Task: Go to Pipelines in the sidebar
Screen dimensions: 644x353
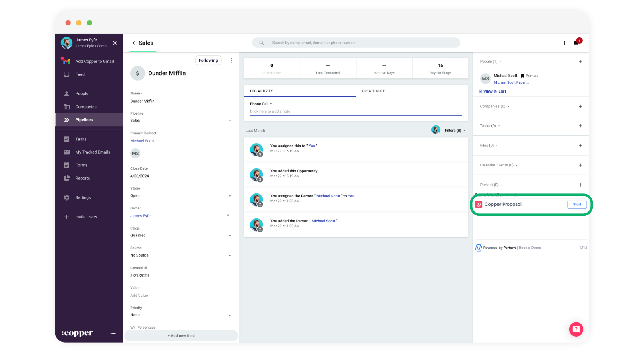Action: (84, 120)
